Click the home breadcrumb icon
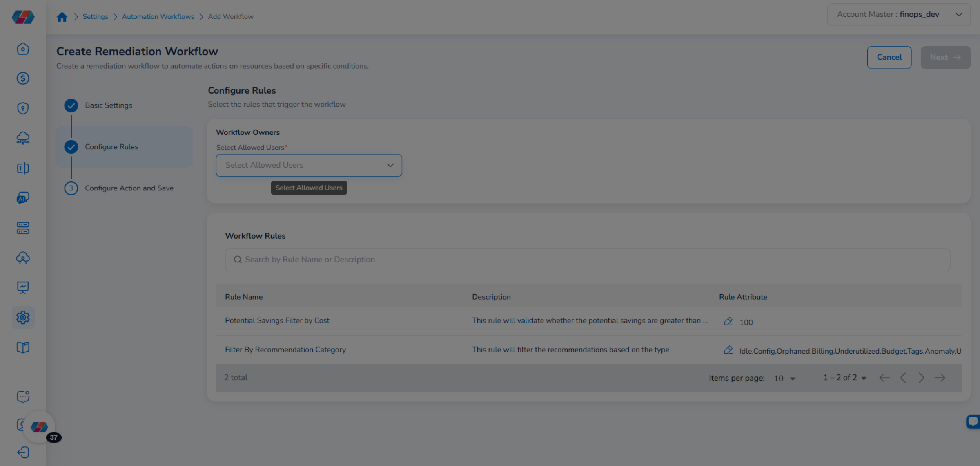 [62, 17]
